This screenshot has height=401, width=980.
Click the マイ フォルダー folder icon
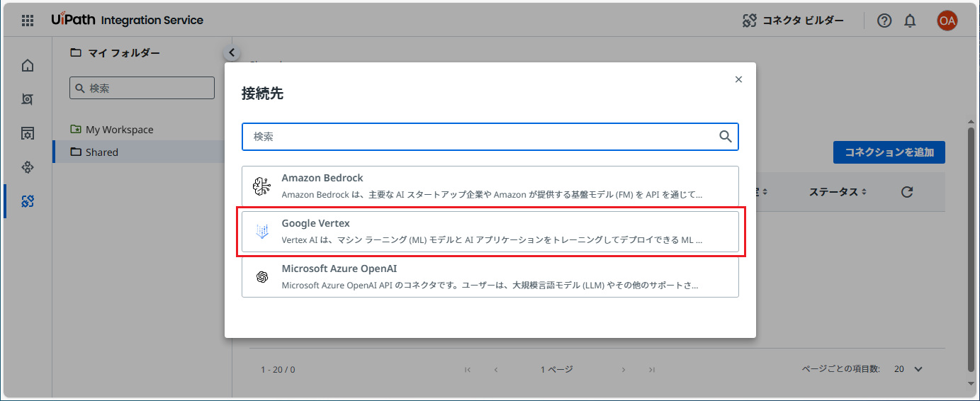click(75, 52)
